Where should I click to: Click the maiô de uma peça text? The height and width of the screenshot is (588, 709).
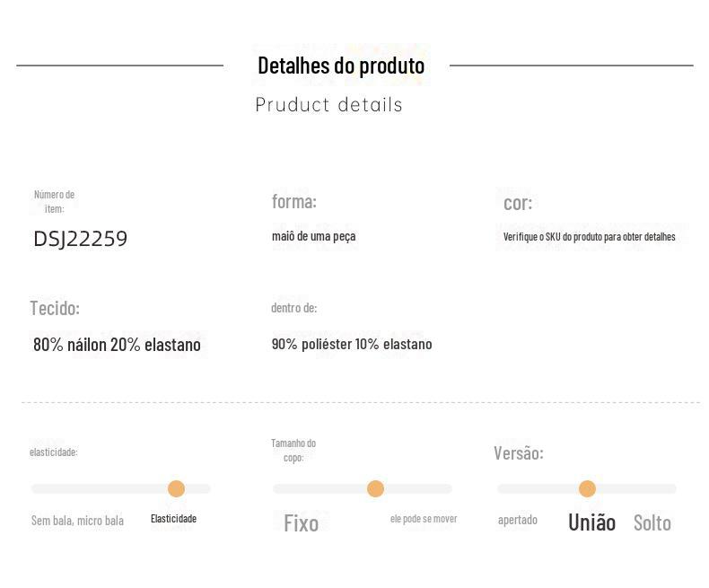click(x=314, y=236)
